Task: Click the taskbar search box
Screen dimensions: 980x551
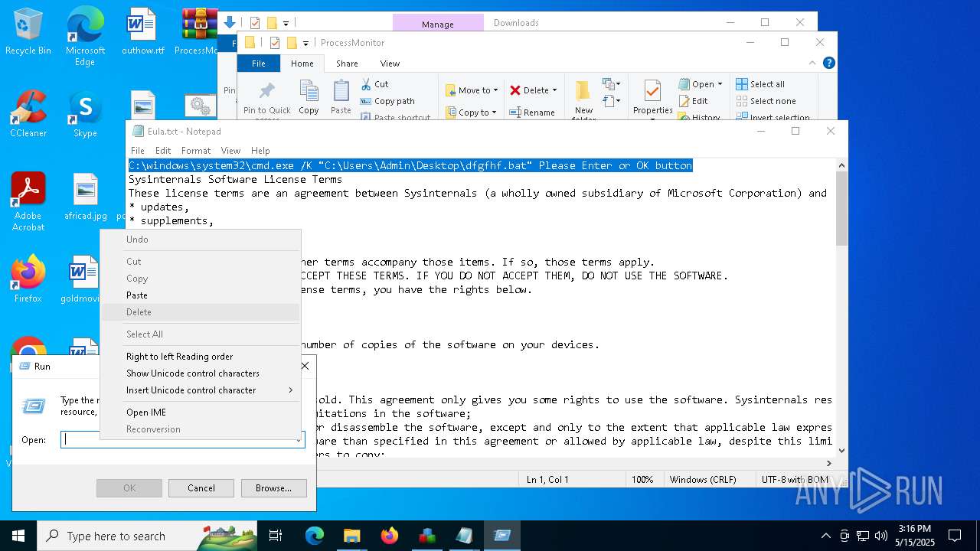Action: coord(147,536)
